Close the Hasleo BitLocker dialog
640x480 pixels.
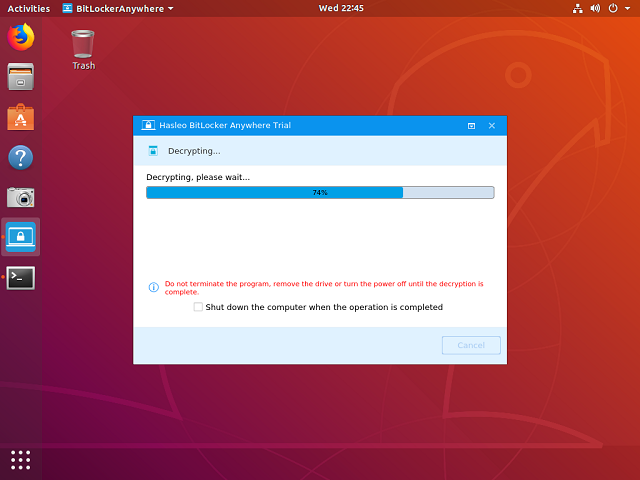pyautogui.click(x=492, y=126)
